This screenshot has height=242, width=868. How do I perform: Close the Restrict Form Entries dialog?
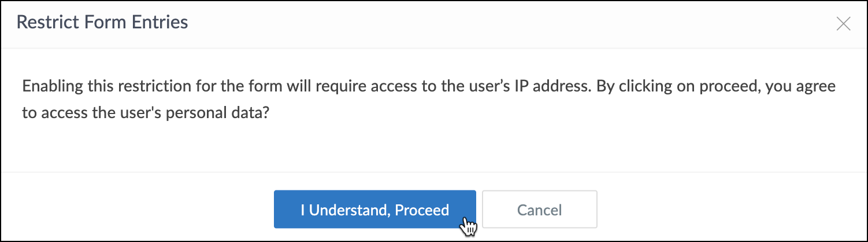843,24
